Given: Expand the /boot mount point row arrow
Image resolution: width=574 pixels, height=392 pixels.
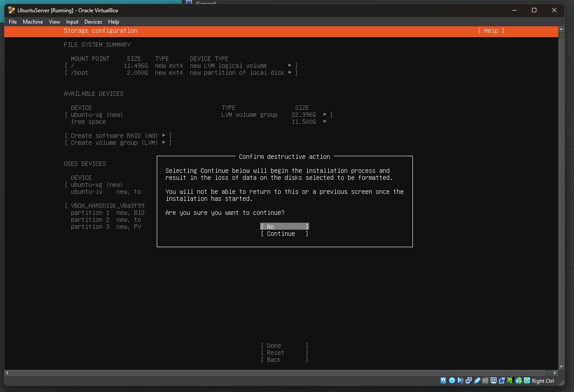Looking at the screenshot, I should 290,73.
